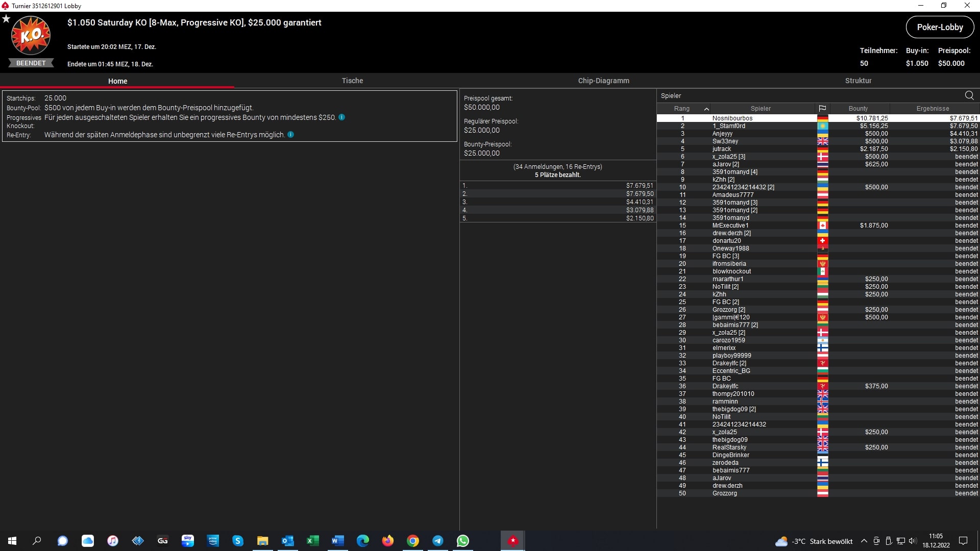This screenshot has height=551, width=980.
Task: Open Telegram from the taskbar
Action: tap(437, 541)
